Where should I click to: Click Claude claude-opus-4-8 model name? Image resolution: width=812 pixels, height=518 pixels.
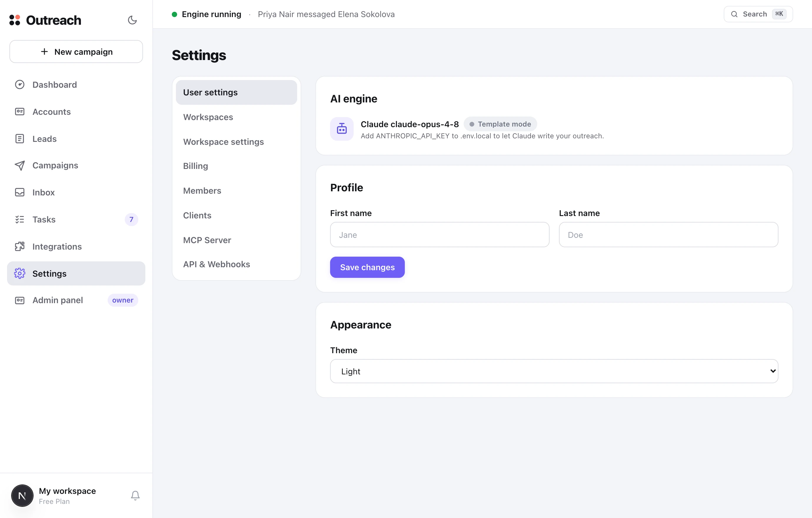(x=410, y=124)
